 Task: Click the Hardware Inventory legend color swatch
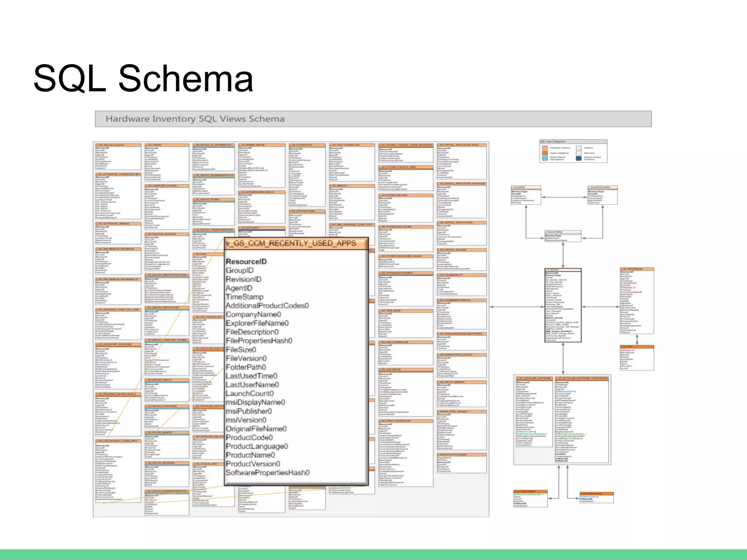click(545, 148)
